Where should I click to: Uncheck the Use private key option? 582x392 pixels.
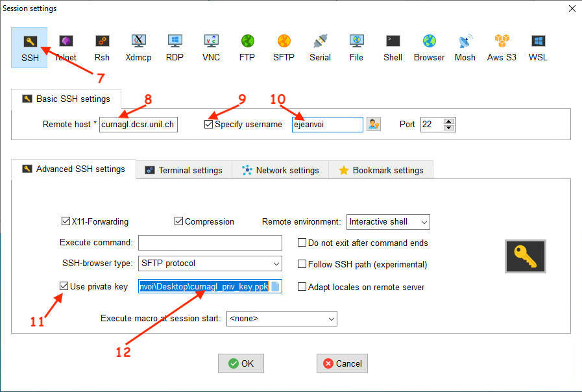click(64, 286)
